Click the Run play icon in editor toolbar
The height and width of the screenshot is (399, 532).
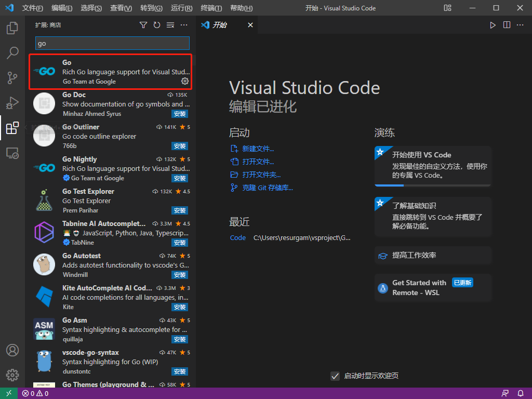tap(493, 25)
